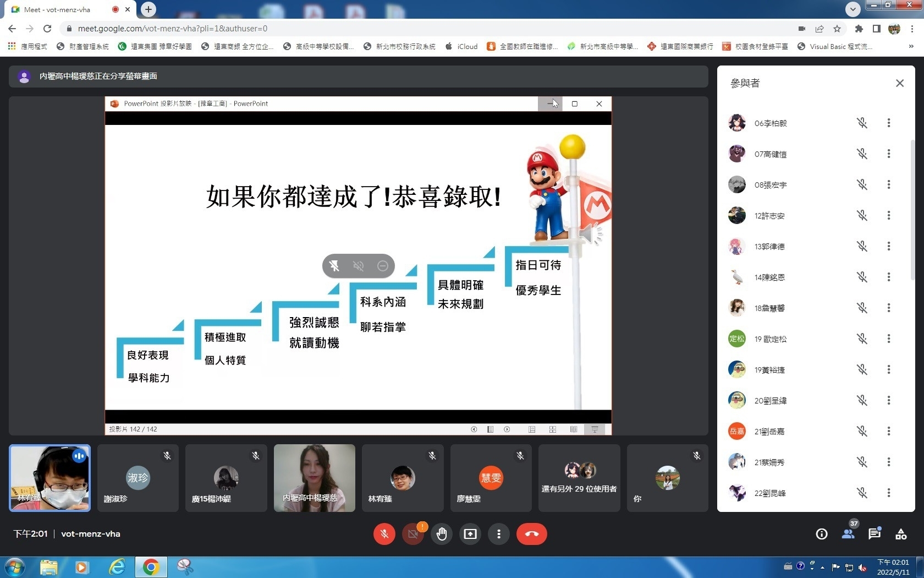Screen dimensions: 924x578
Task: Open more actions for 22劉昆峰
Action: [889, 493]
